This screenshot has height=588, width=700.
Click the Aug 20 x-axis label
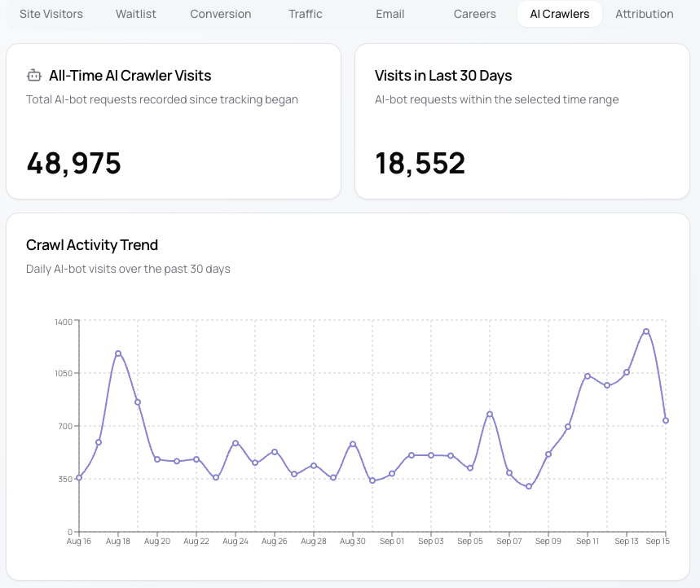157,541
